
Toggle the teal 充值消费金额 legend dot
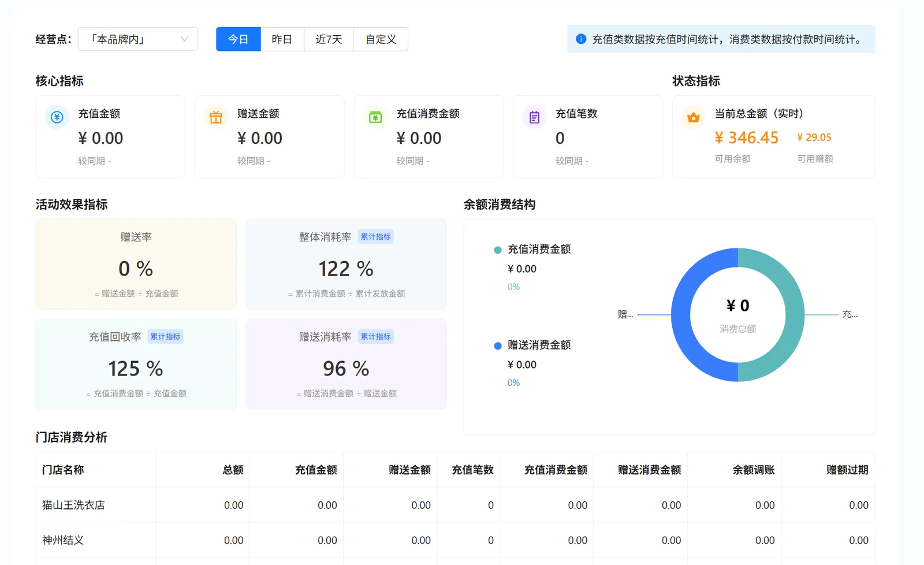click(x=498, y=250)
